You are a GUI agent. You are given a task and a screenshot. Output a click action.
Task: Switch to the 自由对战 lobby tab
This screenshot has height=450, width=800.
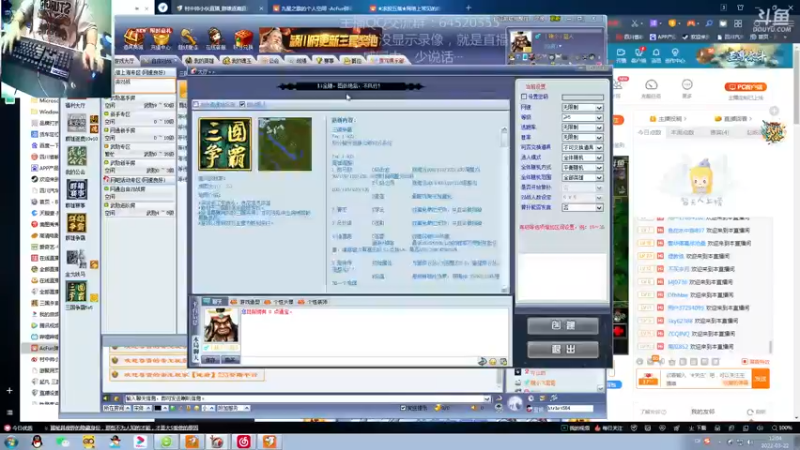[159, 61]
